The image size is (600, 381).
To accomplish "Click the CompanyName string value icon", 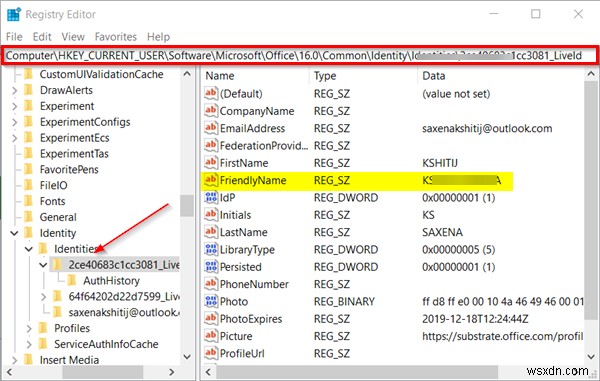I will [x=211, y=111].
